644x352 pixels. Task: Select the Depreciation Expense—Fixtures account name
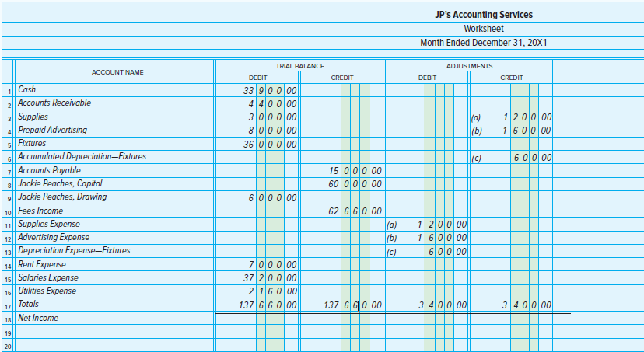[x=74, y=251]
